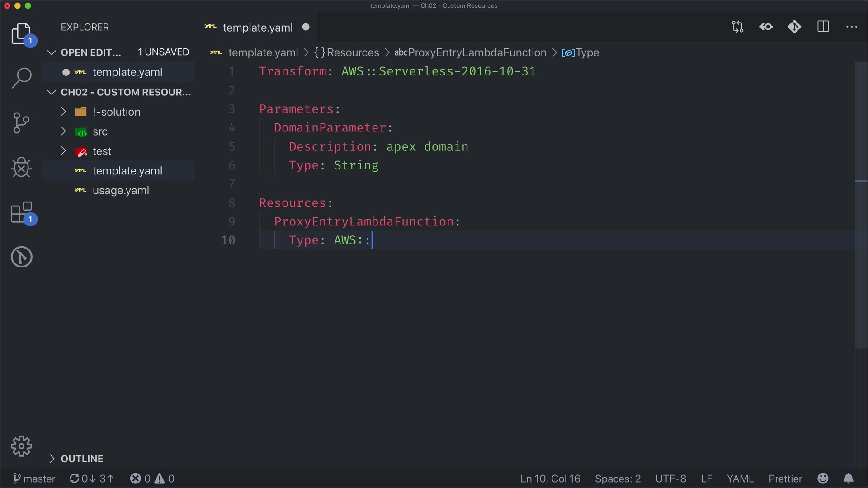Open the Search view in activity bar

pyautogui.click(x=21, y=78)
